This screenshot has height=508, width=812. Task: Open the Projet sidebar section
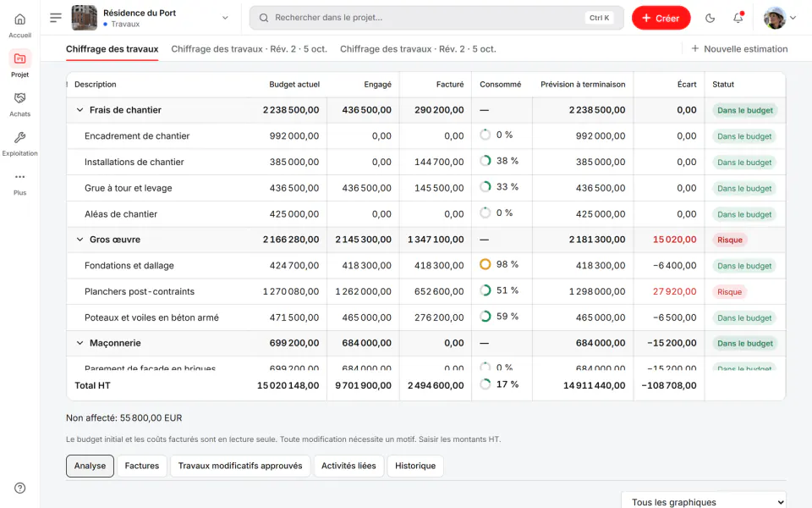tap(19, 64)
